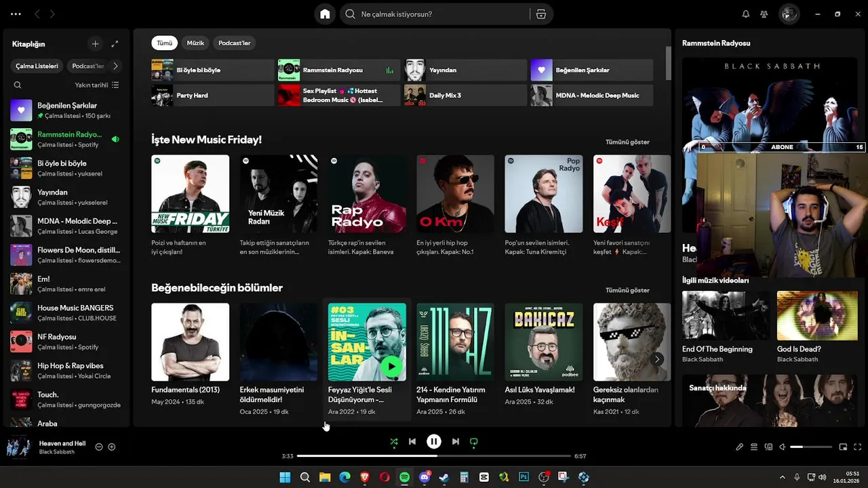Open Friend Activity icon in top bar
The height and width of the screenshot is (488, 868).
tap(764, 14)
